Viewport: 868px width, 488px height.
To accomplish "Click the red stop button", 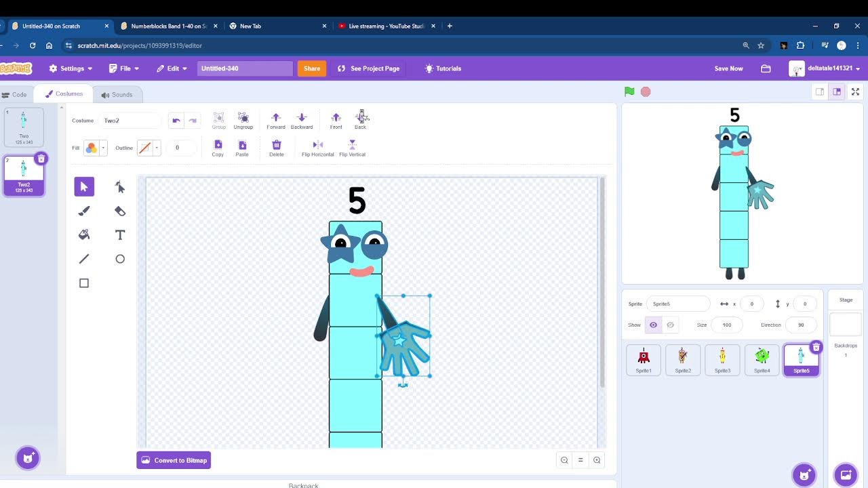I will point(646,91).
